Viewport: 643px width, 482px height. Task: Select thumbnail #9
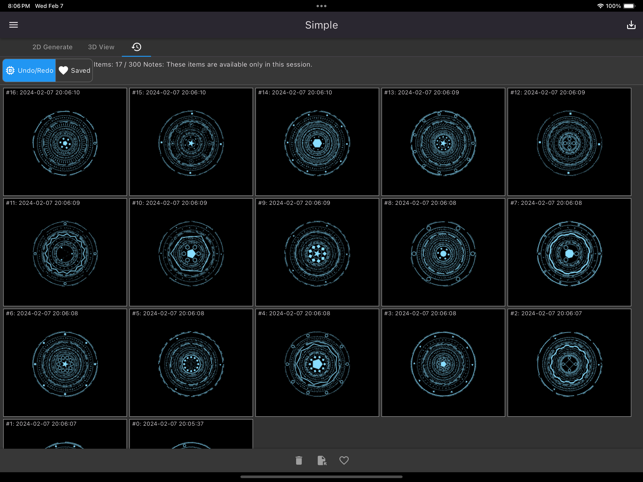[x=317, y=252]
